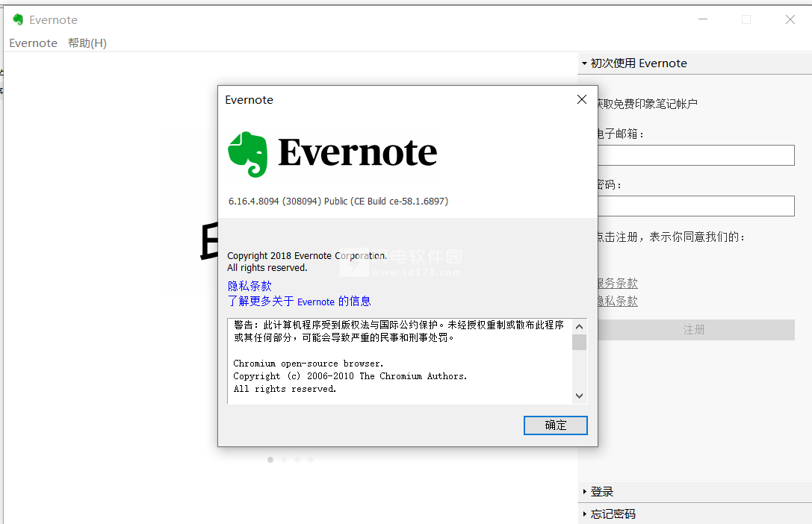Select the fourth carousel page dot

[311, 459]
